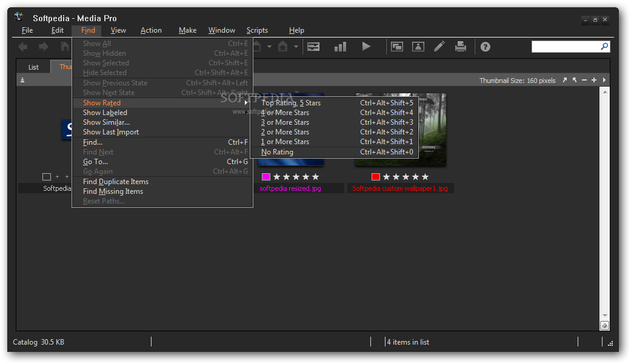Screen dimensions: 631x364
Task: Open the Action menu
Action: pyautogui.click(x=151, y=30)
